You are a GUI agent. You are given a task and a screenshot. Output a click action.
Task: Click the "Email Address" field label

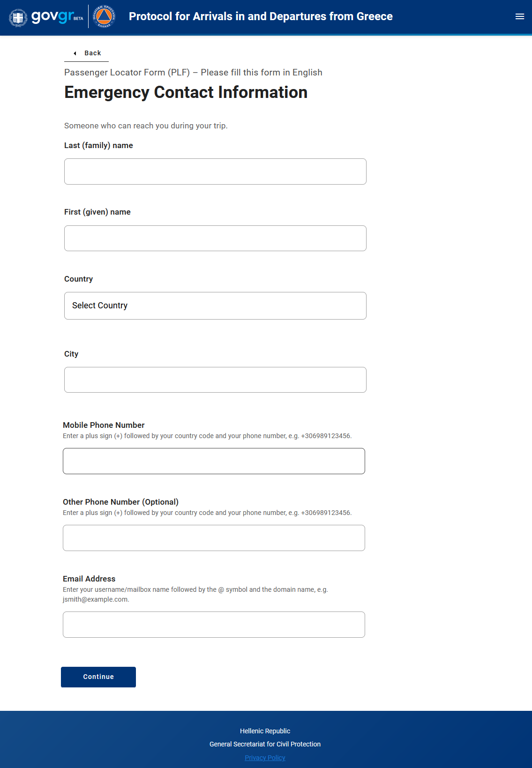coord(89,579)
